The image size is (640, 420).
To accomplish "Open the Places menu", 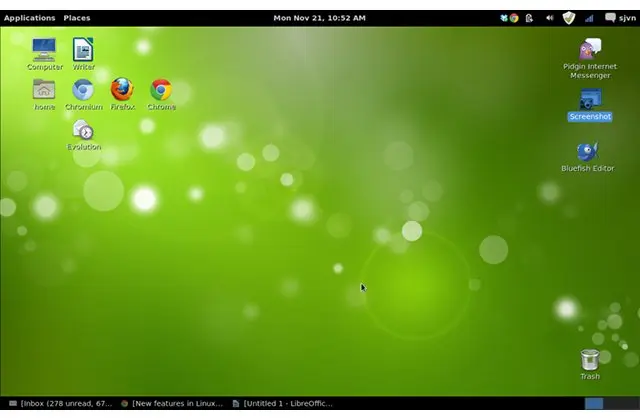I will (77, 18).
